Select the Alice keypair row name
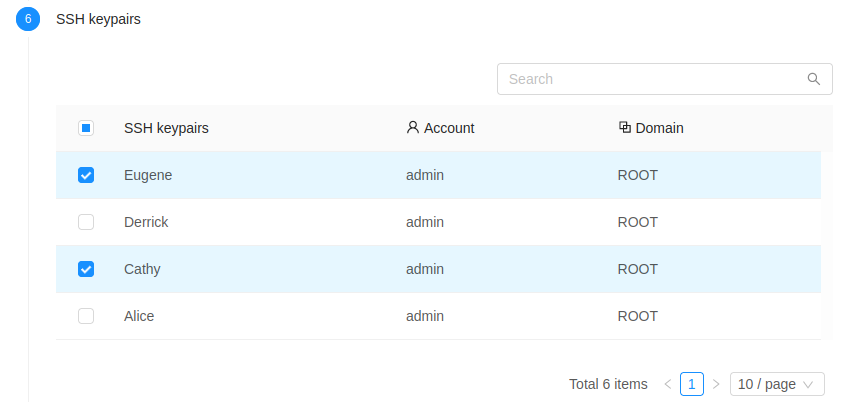Viewport: 850px width, 407px height. coord(139,316)
